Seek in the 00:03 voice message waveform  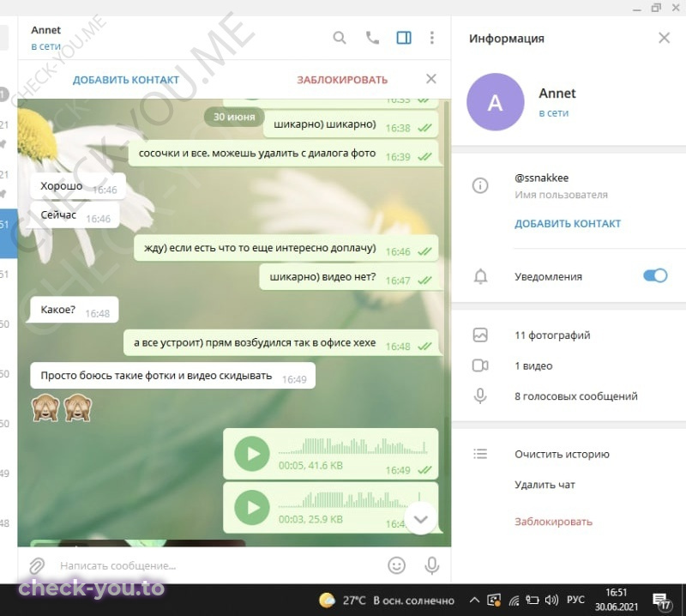coord(350,499)
